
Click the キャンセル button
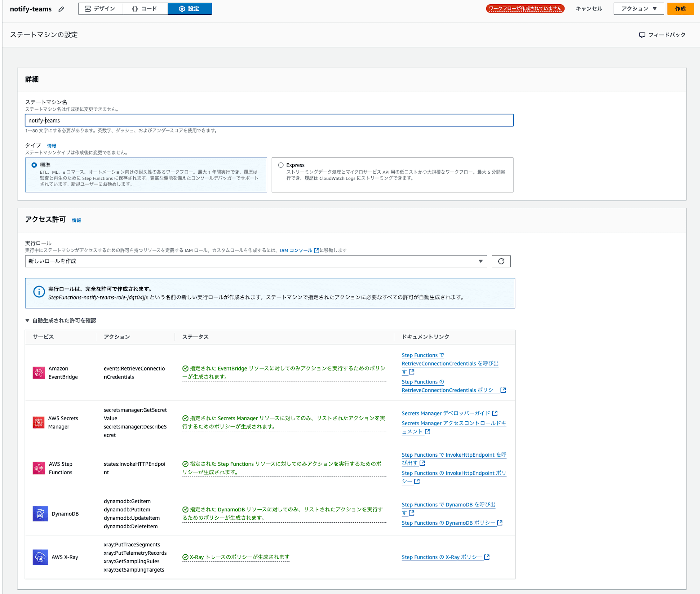pos(589,9)
